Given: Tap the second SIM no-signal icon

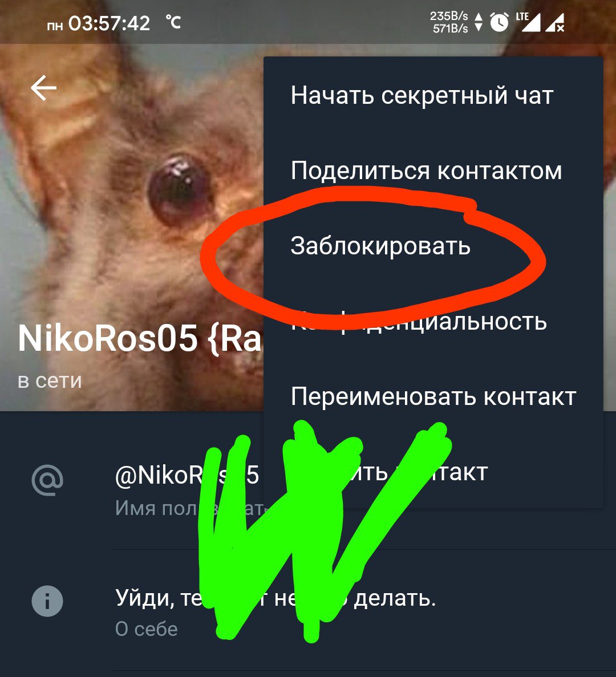Looking at the screenshot, I should point(555,22).
